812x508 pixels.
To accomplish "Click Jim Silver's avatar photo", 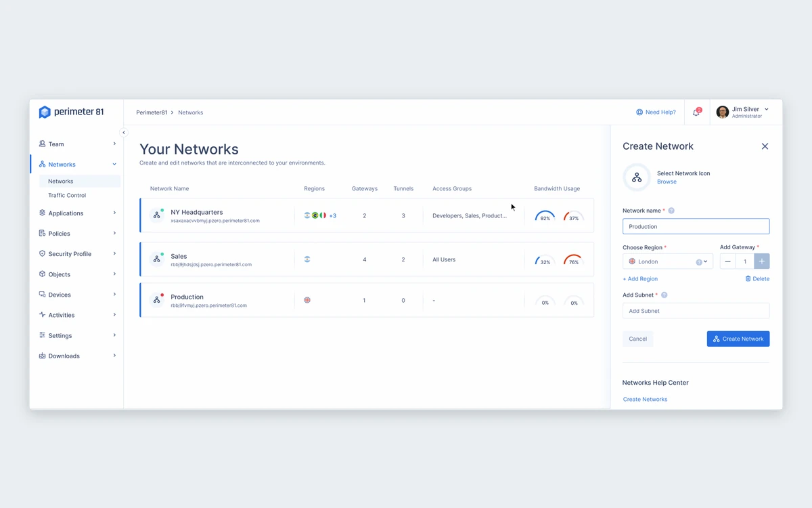I will 723,112.
